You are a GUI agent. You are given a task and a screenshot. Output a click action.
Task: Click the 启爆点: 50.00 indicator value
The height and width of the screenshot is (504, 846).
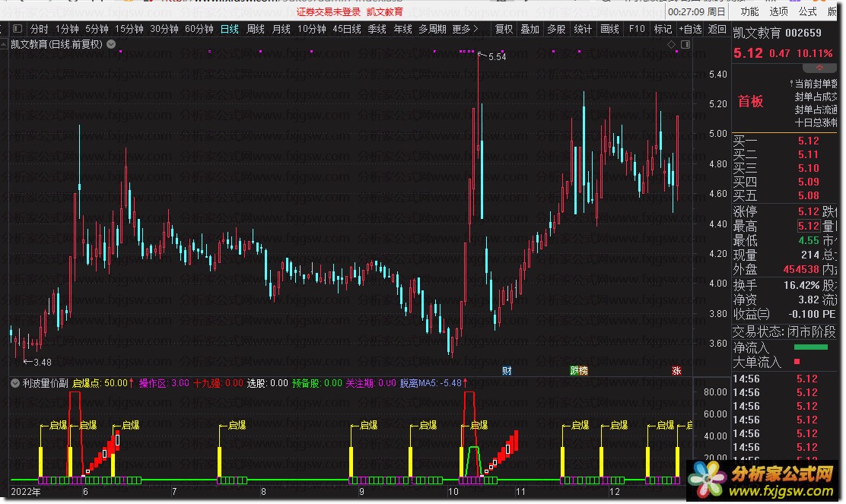coord(103,382)
